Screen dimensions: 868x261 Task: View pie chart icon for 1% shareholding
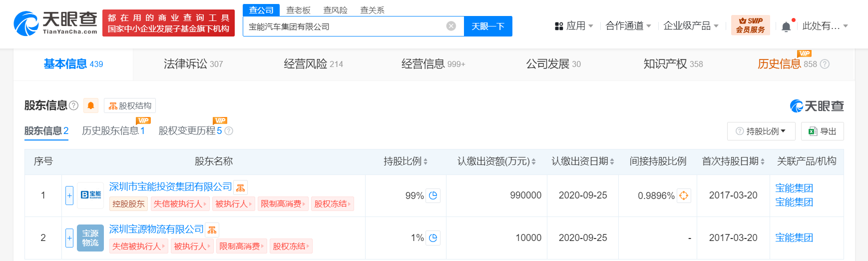pyautogui.click(x=433, y=238)
